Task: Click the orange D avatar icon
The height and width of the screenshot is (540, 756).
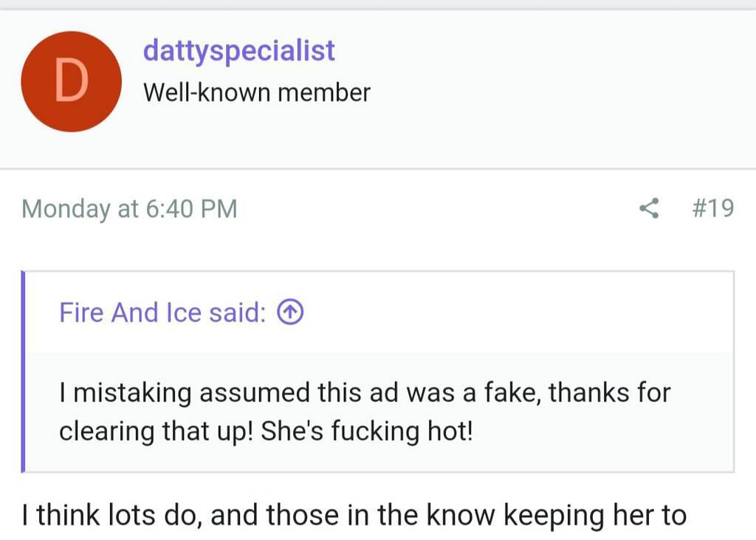Action: 72,82
